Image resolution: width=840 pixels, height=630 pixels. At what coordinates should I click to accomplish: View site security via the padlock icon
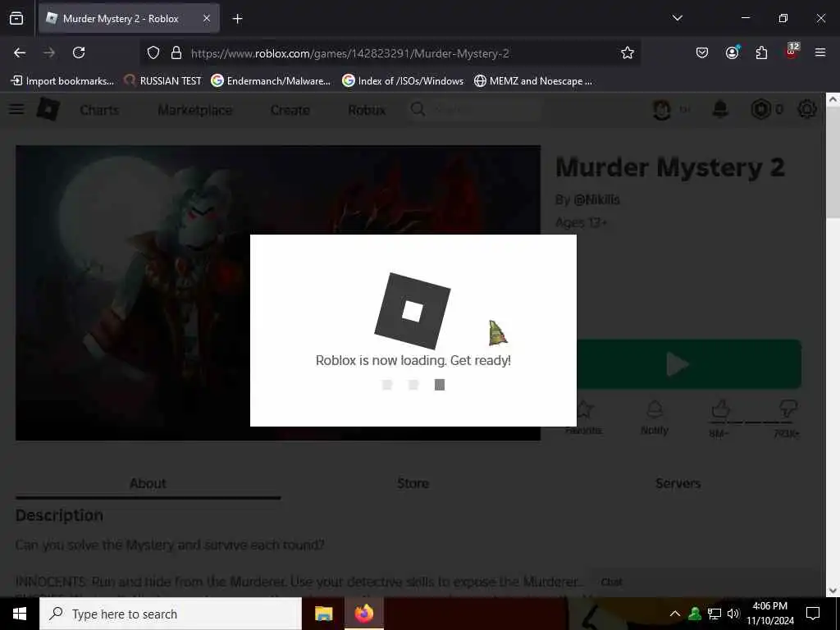pos(176,52)
